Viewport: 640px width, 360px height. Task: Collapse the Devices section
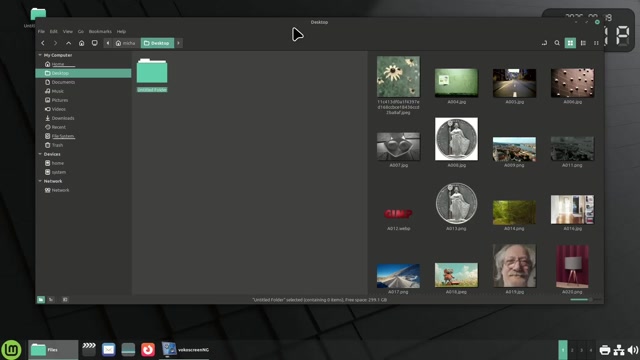40,154
